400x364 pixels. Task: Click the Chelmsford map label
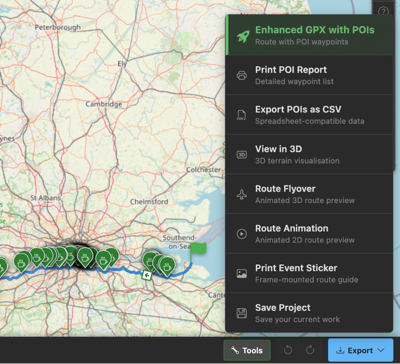(149, 202)
